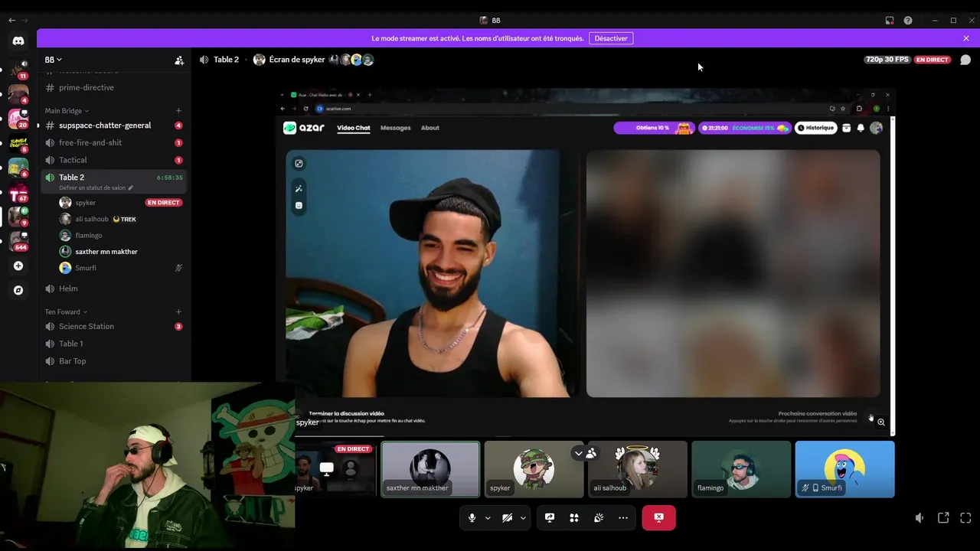Viewport: 980px width, 551px height.
Task: Focus saxther mn makther's video tile
Action: [430, 469]
